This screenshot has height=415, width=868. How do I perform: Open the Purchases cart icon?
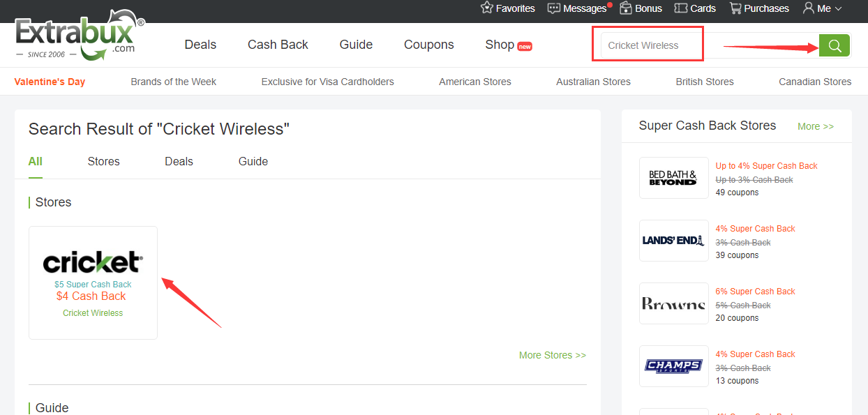[735, 8]
